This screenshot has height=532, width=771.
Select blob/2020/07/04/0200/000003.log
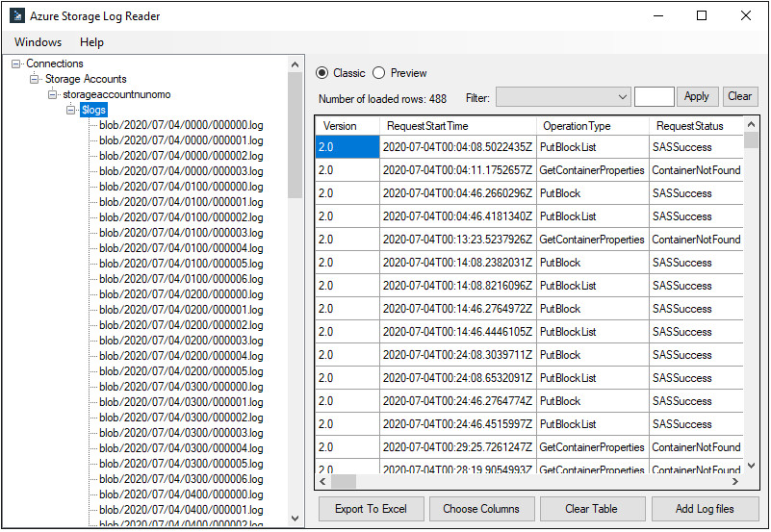pos(181,341)
